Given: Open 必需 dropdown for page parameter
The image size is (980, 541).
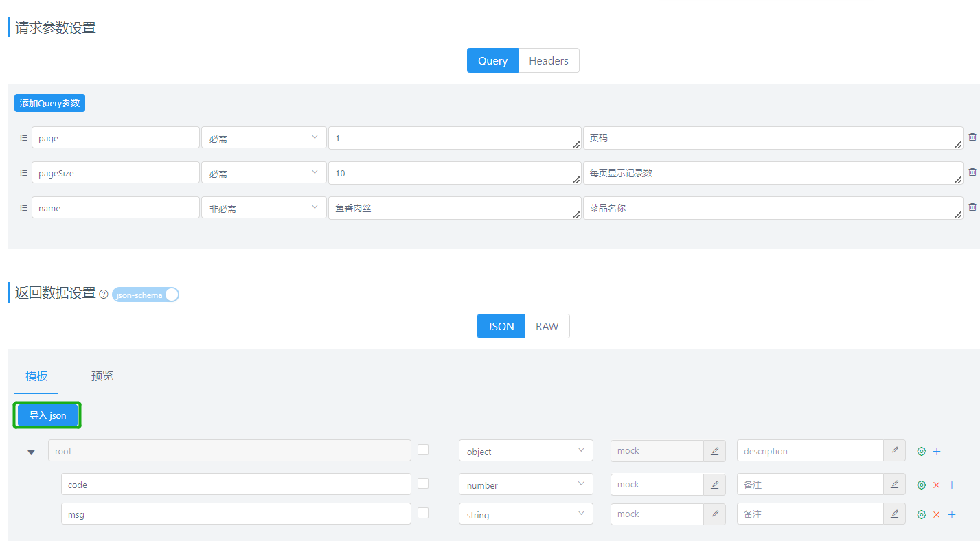Looking at the screenshot, I should coord(264,137).
